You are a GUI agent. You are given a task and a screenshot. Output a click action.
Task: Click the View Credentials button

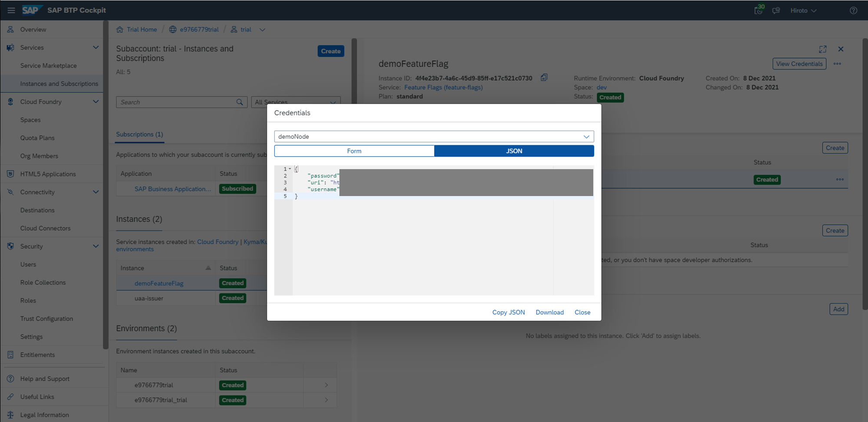[x=799, y=64]
